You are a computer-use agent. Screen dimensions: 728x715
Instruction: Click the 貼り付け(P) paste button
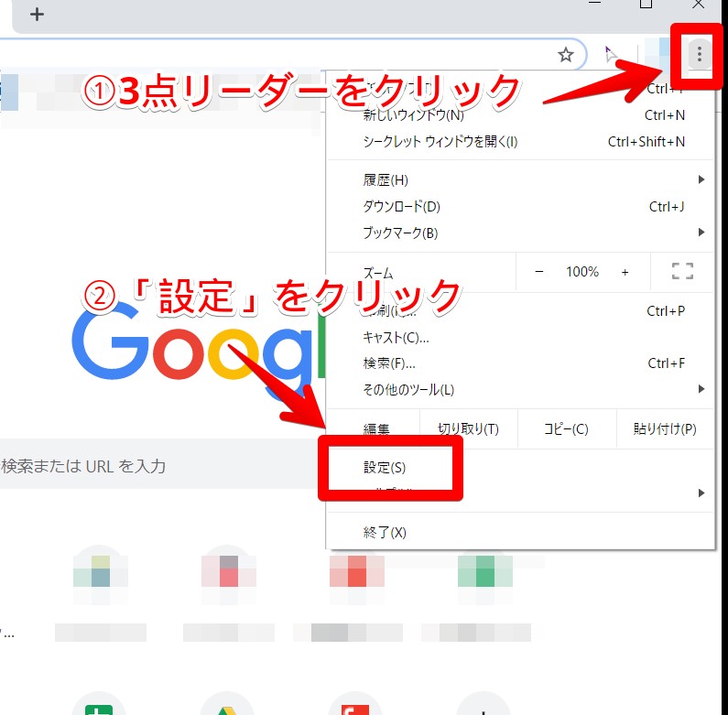[664, 429]
